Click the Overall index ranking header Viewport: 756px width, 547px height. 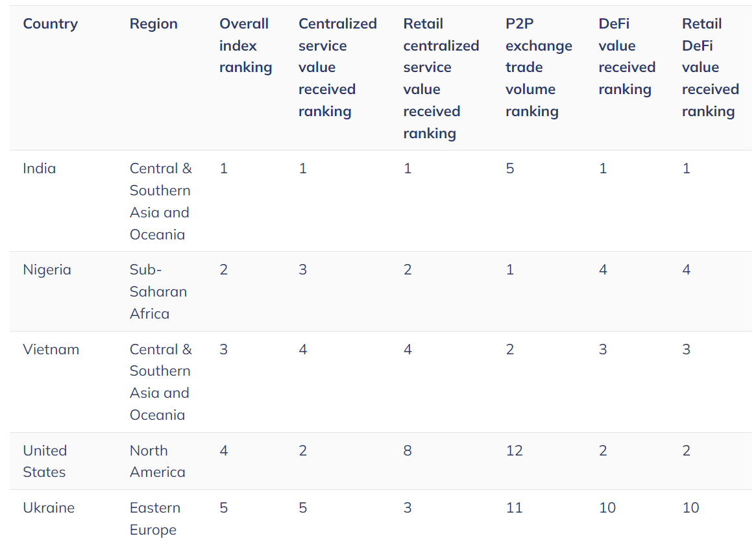(x=245, y=46)
